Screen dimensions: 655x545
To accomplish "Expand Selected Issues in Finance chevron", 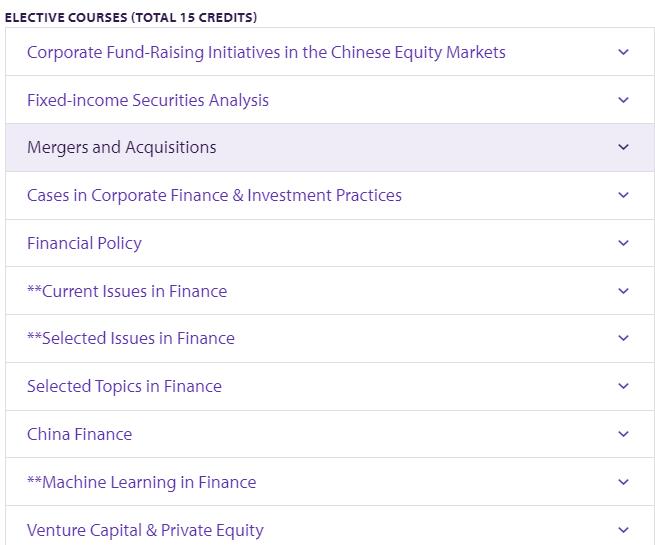I will coord(623,338).
